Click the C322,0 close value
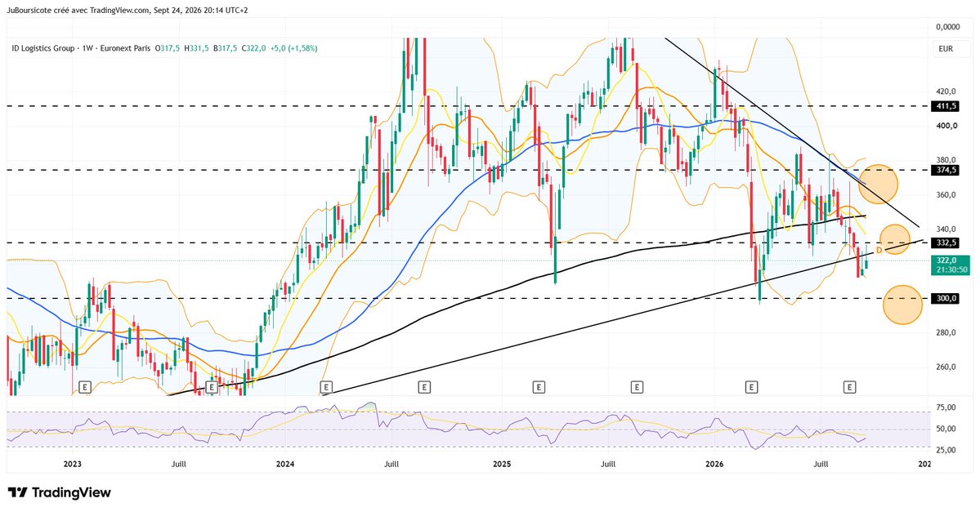The width and height of the screenshot is (980, 512). tap(254, 48)
